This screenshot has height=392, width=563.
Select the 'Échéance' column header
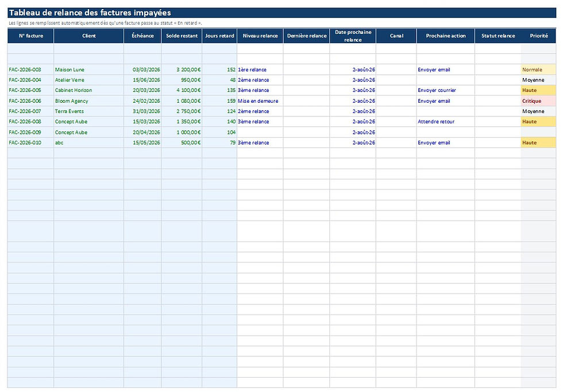tap(142, 36)
